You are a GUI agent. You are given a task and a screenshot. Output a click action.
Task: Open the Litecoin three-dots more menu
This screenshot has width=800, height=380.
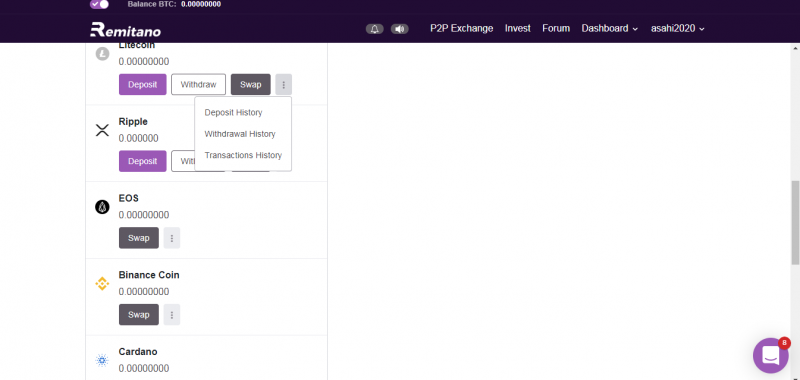tap(284, 85)
